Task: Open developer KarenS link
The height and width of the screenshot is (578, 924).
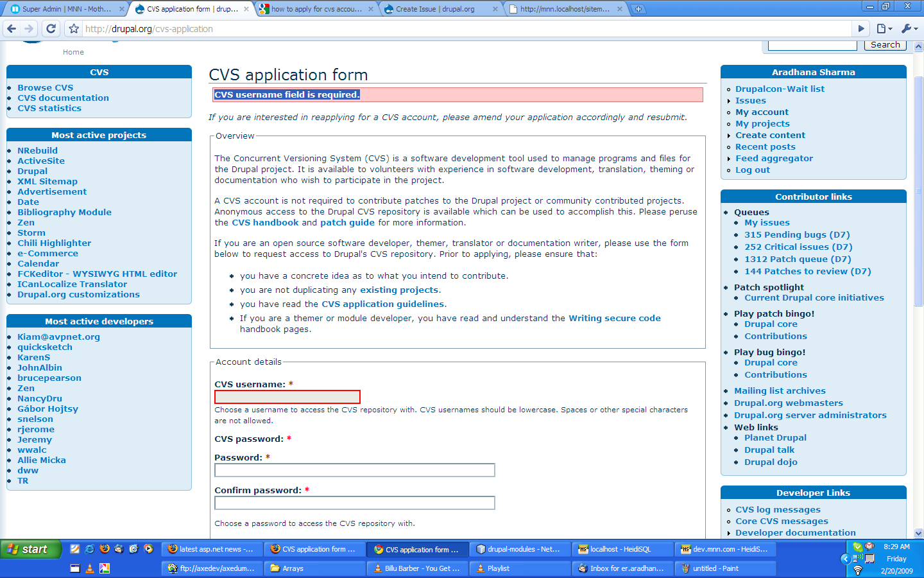Action: tap(34, 358)
